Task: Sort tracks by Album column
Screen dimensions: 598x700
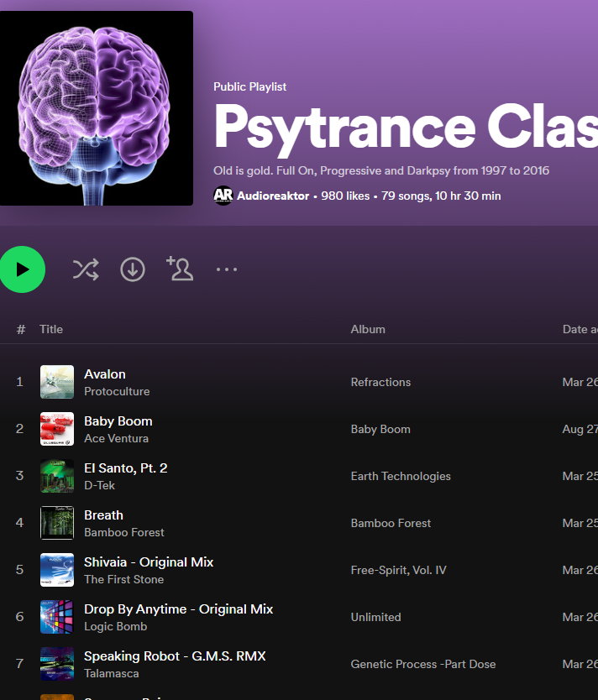Action: point(368,330)
